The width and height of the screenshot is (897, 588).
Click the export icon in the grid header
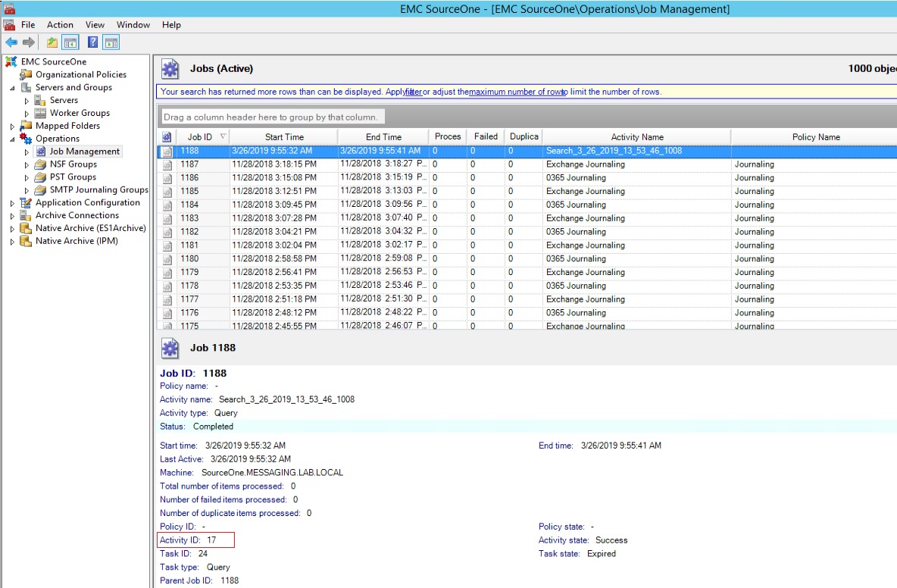pos(166,136)
